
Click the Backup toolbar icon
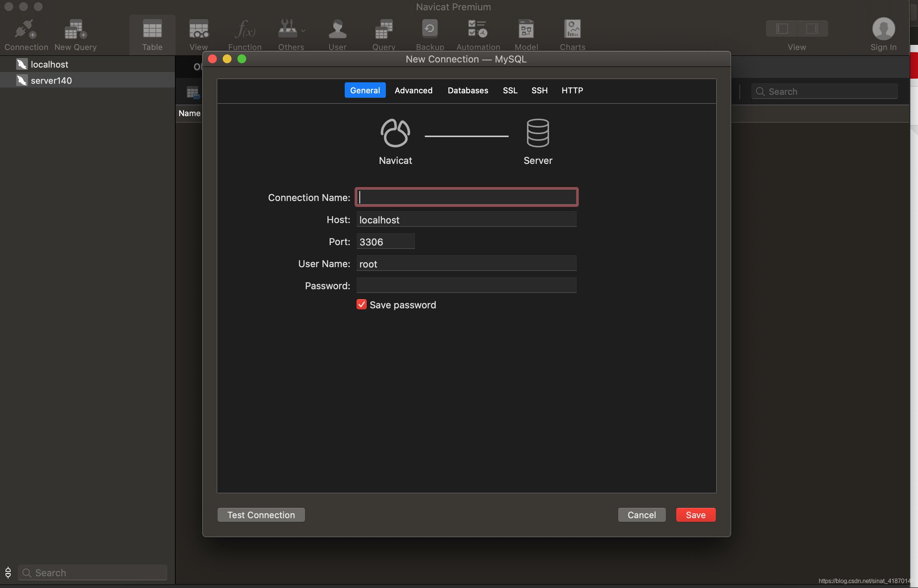430,29
